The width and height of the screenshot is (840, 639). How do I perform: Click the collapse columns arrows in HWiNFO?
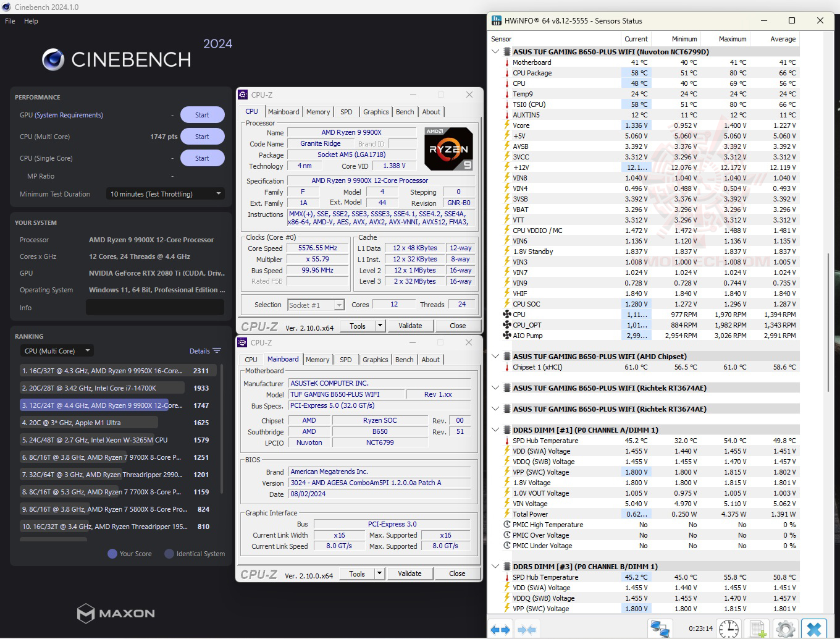(527, 629)
